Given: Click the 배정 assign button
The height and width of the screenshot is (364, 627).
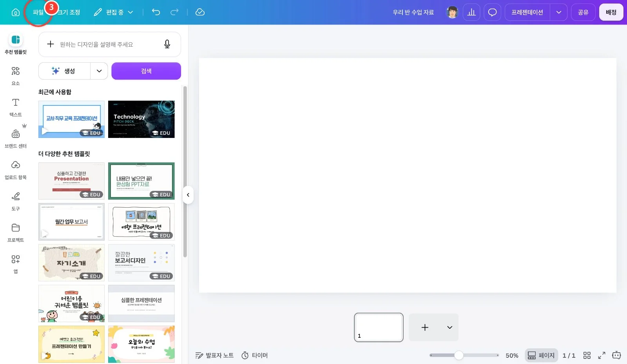Looking at the screenshot, I should point(611,12).
